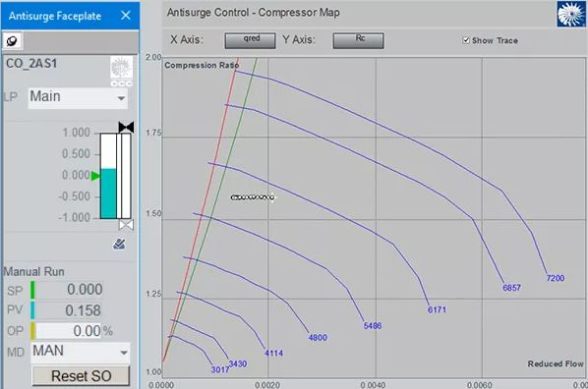Click the Antisurge Control - Compressor Map title
Viewport: 588px width, 389px height.
[254, 13]
